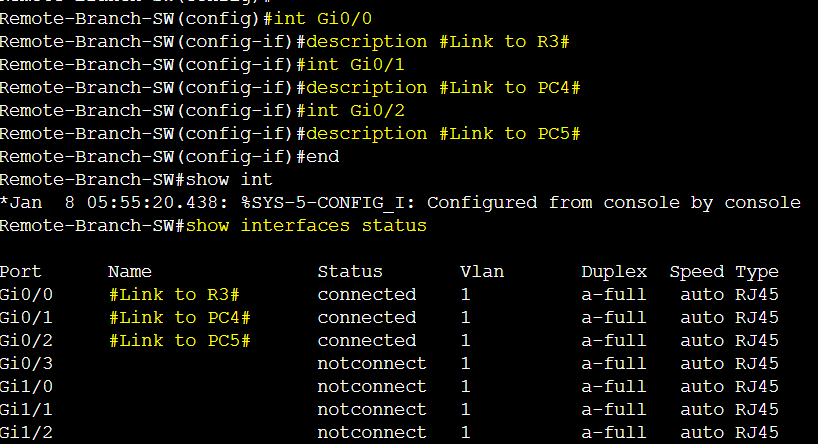Image resolution: width=818 pixels, height=444 pixels.
Task: Click the '#Link to PC5#' name in table
Action: [x=180, y=340]
